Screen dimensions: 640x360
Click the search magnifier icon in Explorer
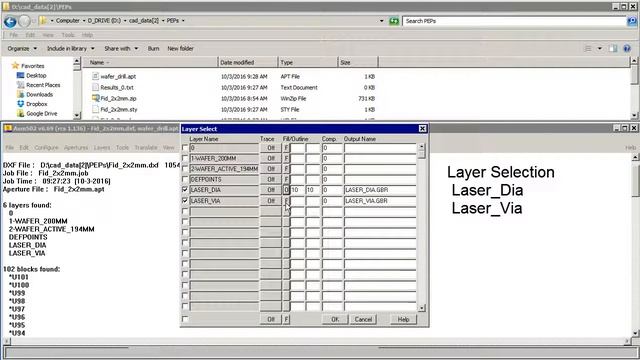tap(632, 21)
